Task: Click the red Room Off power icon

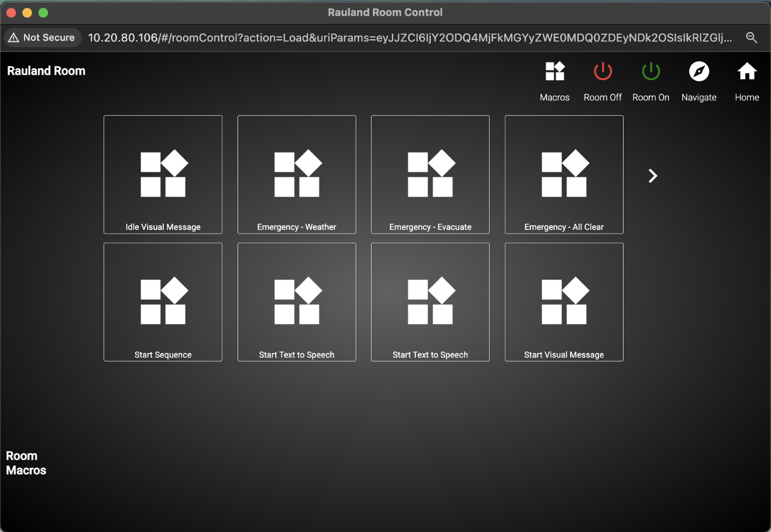Action: pos(603,71)
